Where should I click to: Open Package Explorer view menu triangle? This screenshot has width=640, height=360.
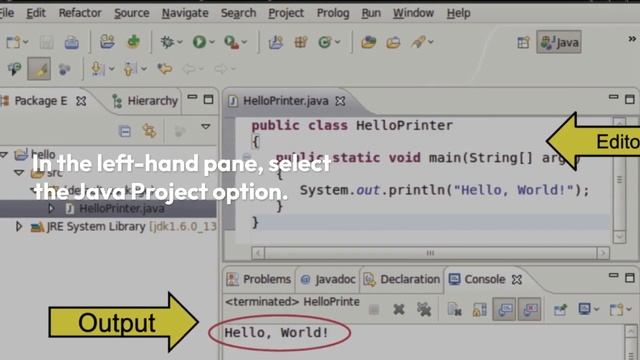(x=205, y=127)
